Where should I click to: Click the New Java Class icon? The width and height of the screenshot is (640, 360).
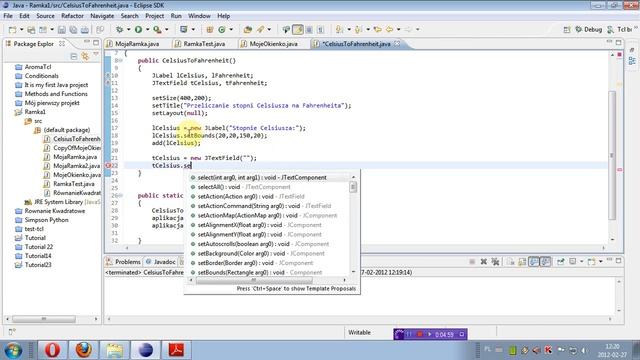click(222, 29)
